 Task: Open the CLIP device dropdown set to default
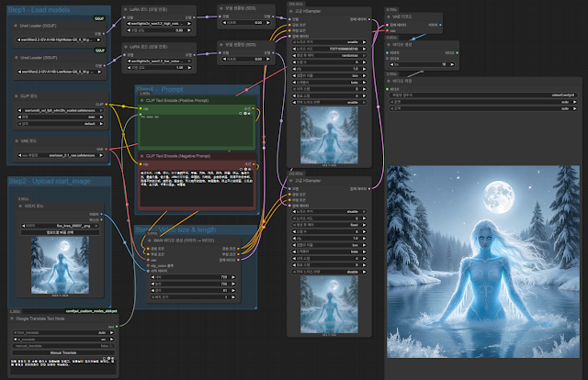coord(61,124)
